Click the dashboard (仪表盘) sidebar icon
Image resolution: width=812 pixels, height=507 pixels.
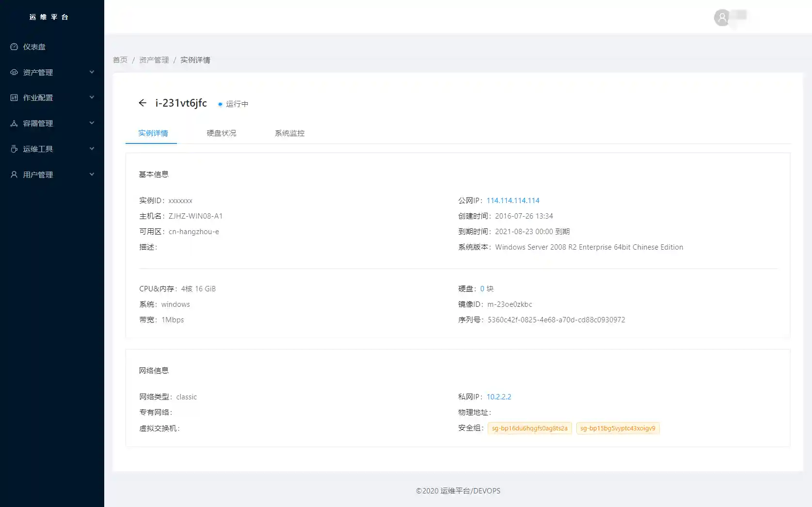14,47
